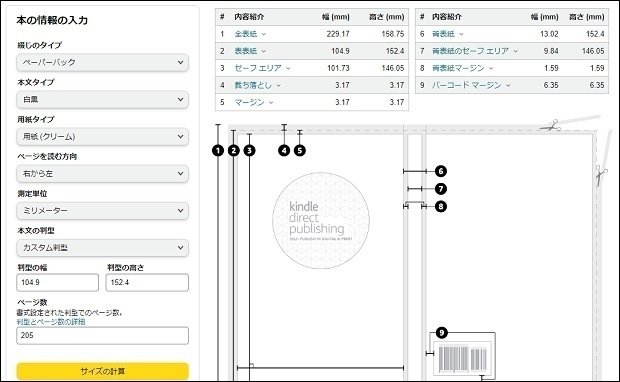Open the 本文タイプ dropdown showing 白黒
620x382 pixels.
(x=102, y=99)
